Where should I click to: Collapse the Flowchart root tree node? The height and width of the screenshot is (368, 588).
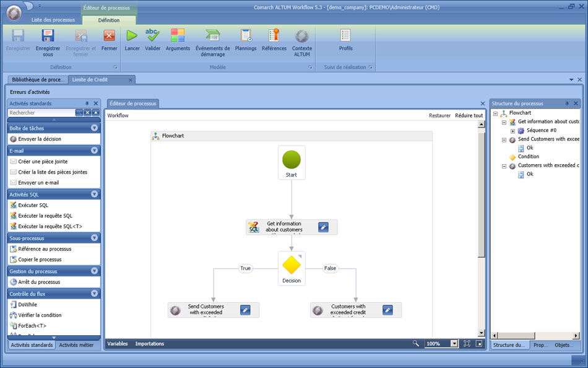495,113
